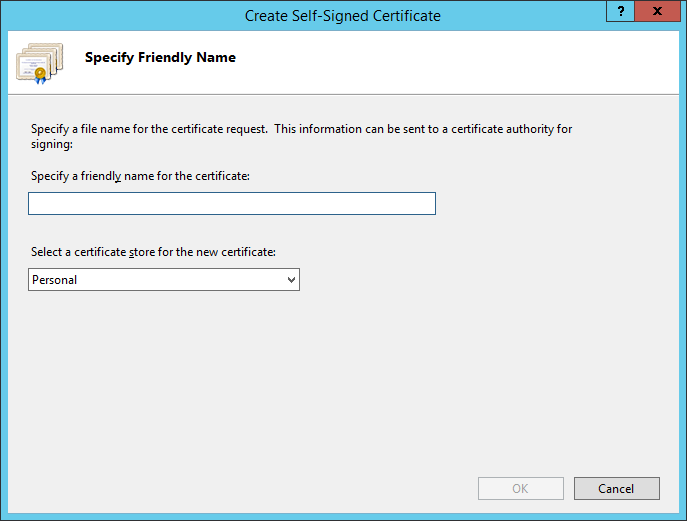The height and width of the screenshot is (521, 687).
Task: Click the 'Specify a friendly name' label
Action: pos(140,176)
